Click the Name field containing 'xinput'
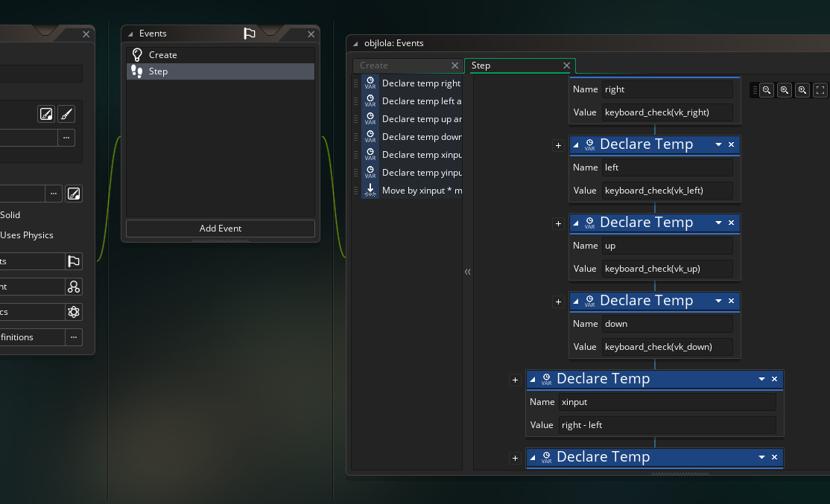Screen dimensions: 830x504 (x=668, y=402)
